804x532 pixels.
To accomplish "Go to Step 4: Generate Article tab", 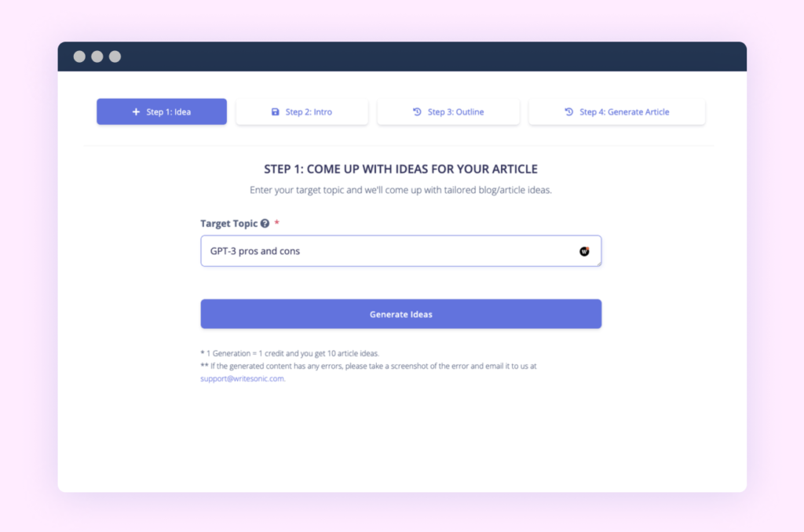I will click(617, 111).
